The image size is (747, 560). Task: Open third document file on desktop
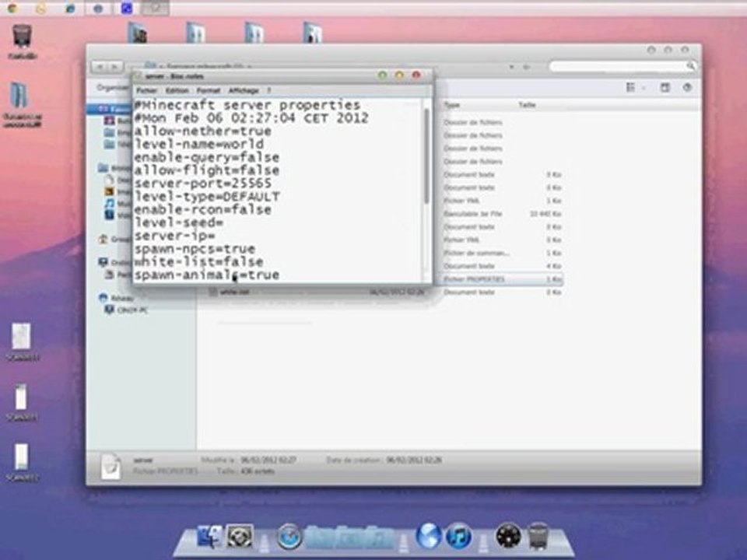(21, 457)
